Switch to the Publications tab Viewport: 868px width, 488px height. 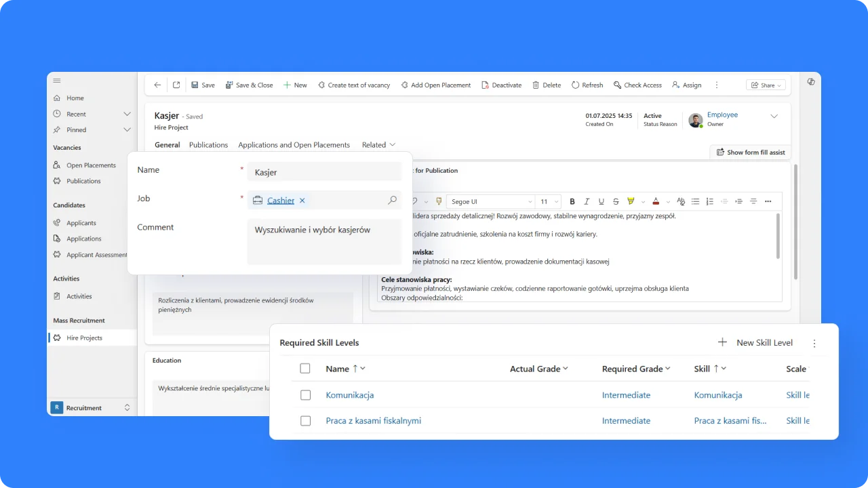(208, 145)
